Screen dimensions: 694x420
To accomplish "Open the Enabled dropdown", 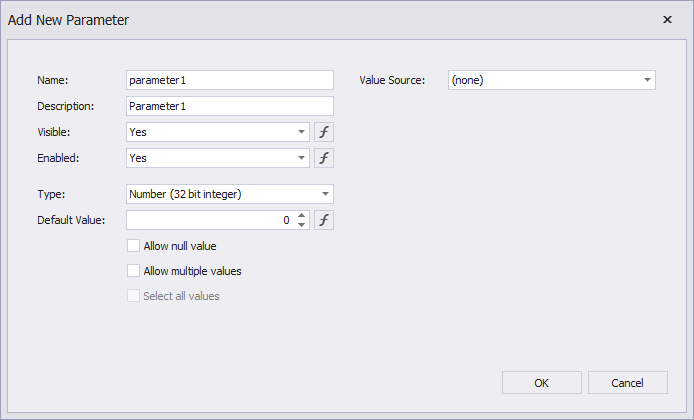I will [301, 158].
